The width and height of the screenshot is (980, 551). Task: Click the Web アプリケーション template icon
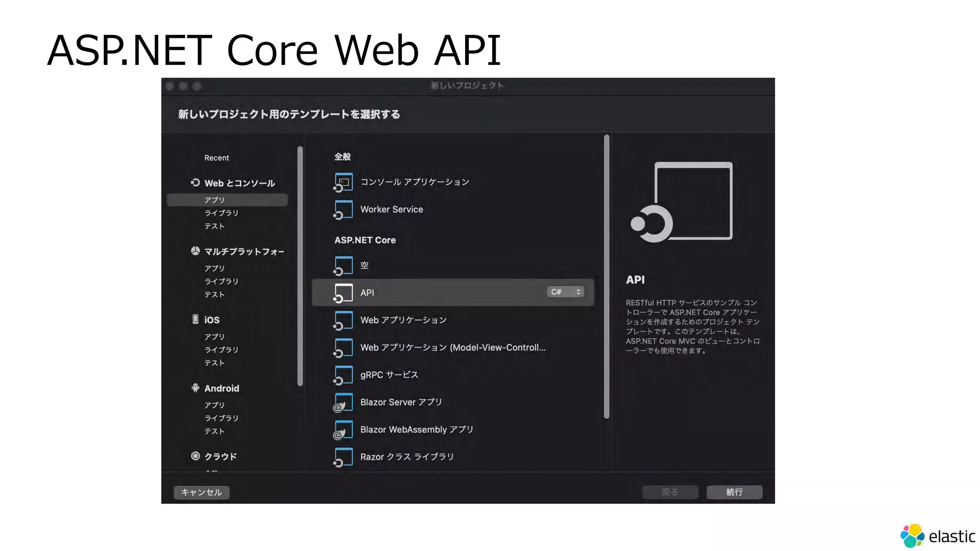point(343,320)
